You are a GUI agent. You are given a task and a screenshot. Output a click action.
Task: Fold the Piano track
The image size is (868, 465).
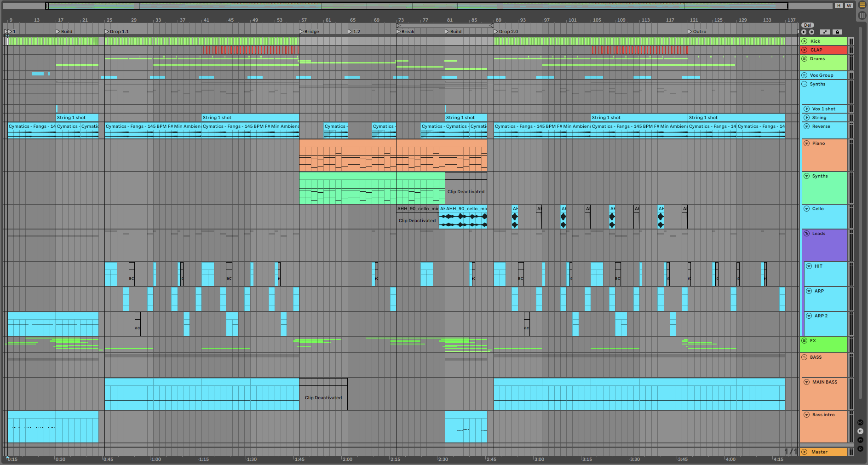click(806, 144)
